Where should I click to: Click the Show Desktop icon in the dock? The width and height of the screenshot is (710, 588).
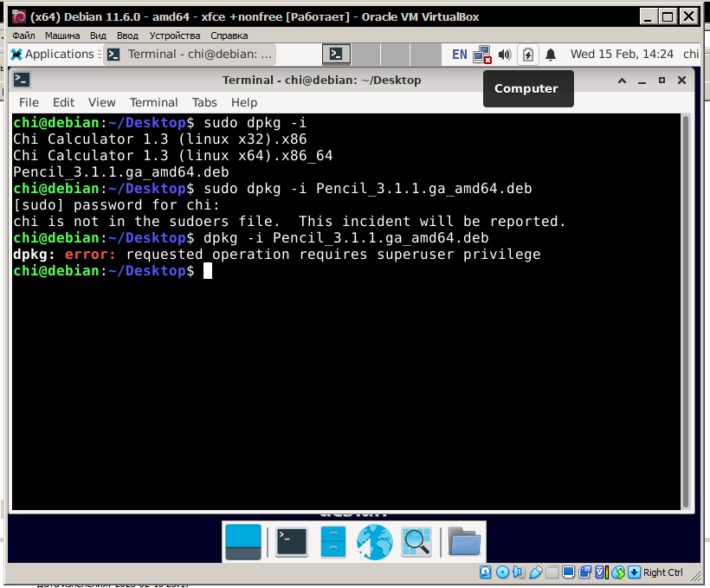click(243, 542)
